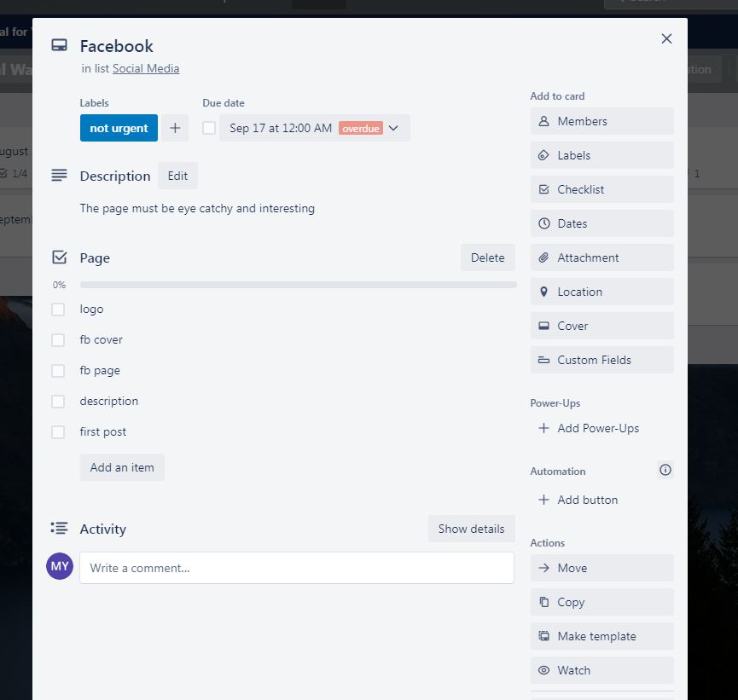The height and width of the screenshot is (700, 738).
Task: Check the fb cover checklist item
Action: tap(58, 339)
